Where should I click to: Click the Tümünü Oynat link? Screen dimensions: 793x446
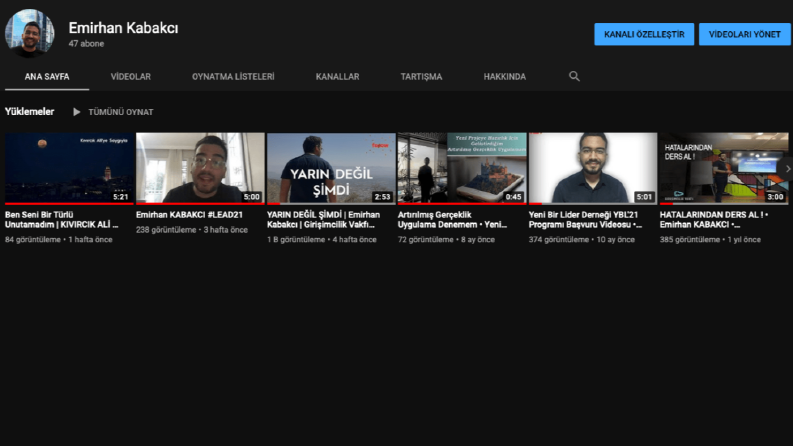pos(120,112)
